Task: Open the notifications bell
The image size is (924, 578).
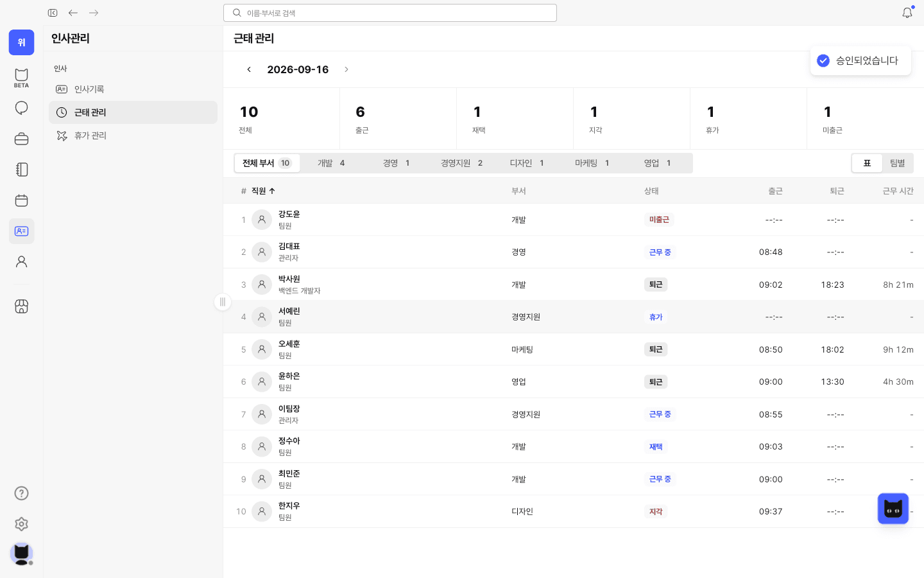Action: point(907,13)
